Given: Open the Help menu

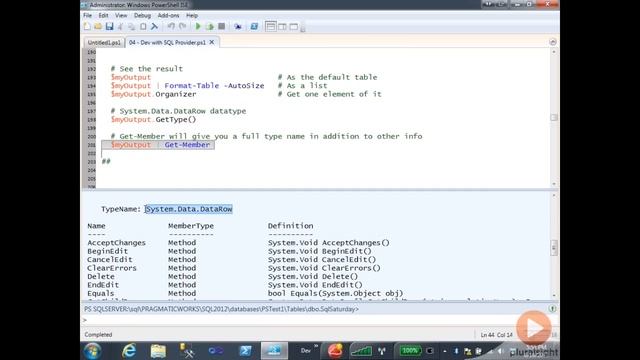Looking at the screenshot, I should click(192, 16).
